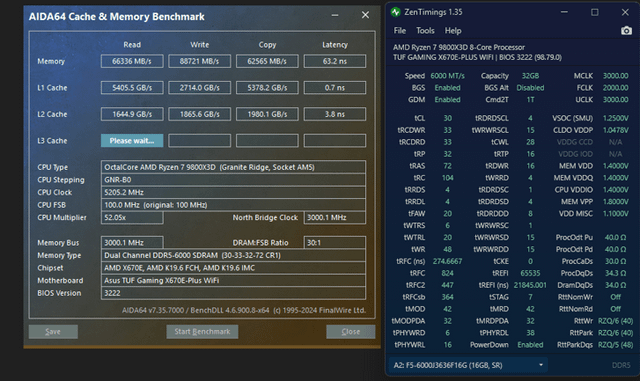
Task: Click the Cmd2T value 1T
Action: click(x=530, y=100)
